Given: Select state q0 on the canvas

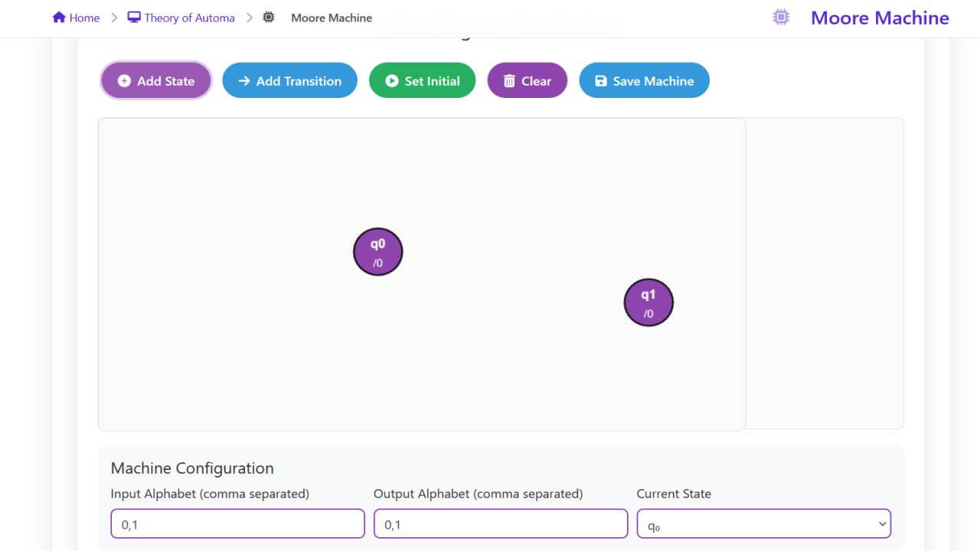Looking at the screenshot, I should pyautogui.click(x=377, y=252).
